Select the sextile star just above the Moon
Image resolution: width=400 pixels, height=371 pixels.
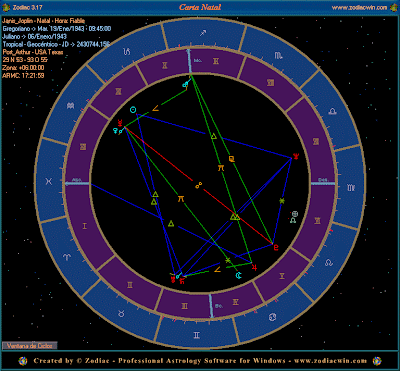click(228, 260)
